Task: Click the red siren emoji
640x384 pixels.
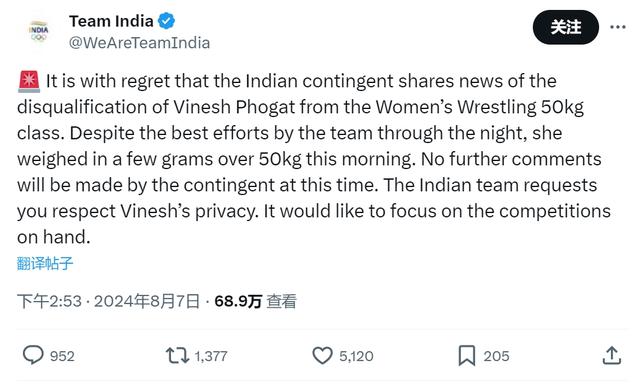Action: click(29, 81)
